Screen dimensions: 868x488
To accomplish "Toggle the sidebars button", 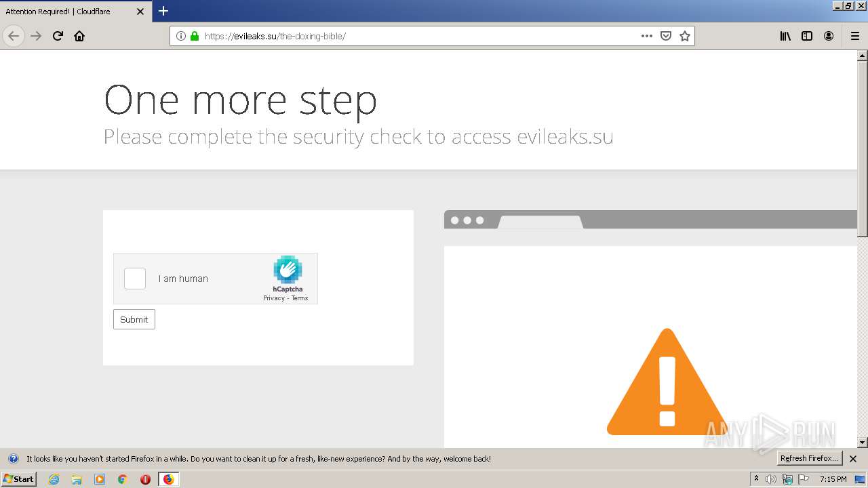I will coord(807,36).
